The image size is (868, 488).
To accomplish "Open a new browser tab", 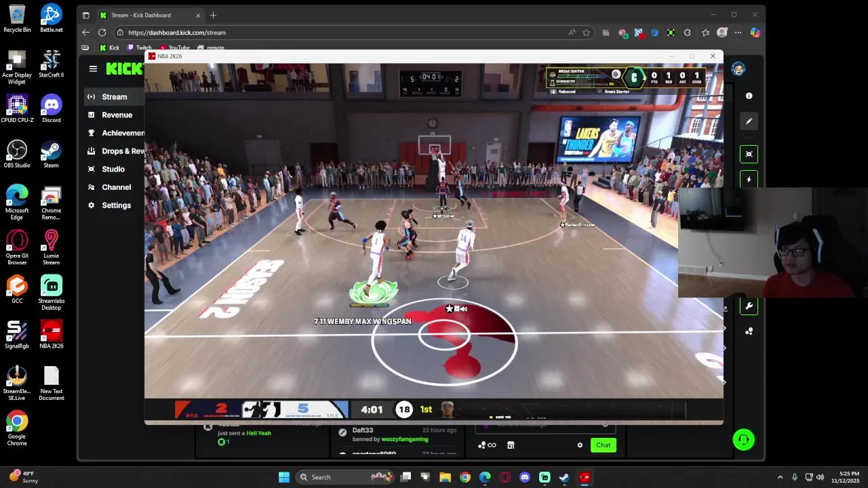I will pyautogui.click(x=213, y=15).
